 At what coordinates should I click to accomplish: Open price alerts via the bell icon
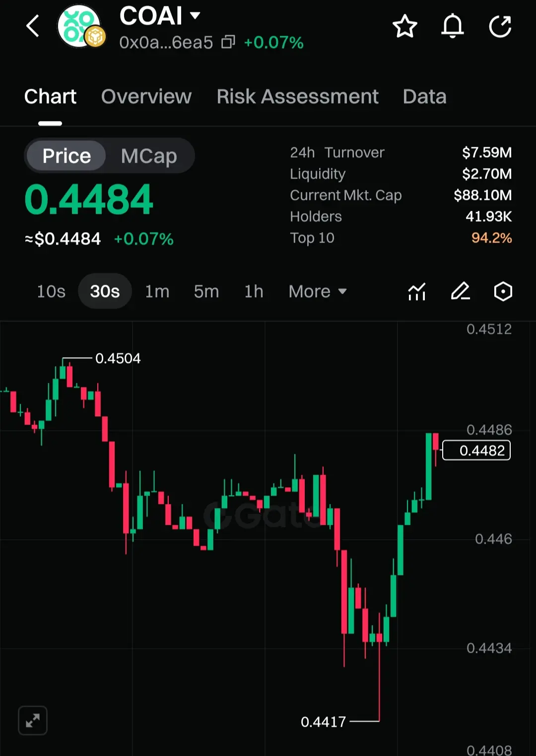[x=453, y=26]
